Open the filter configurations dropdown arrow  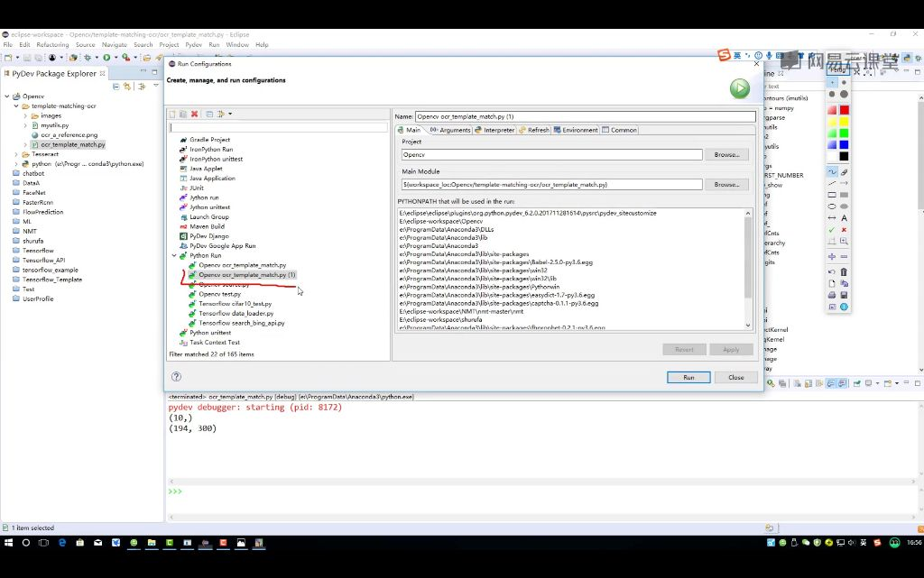[x=230, y=115]
